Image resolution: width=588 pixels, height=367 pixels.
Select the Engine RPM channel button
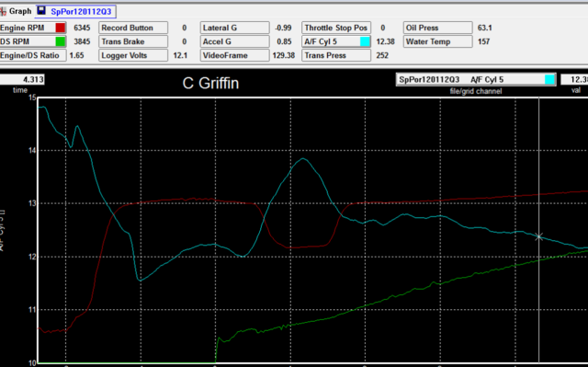[x=33, y=28]
